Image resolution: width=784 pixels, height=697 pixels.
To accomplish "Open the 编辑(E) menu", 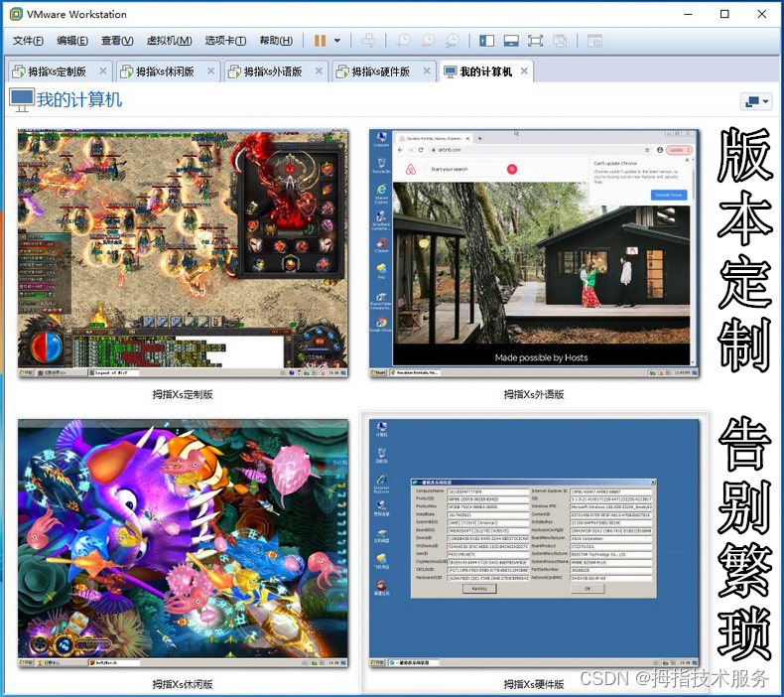I will (x=72, y=41).
